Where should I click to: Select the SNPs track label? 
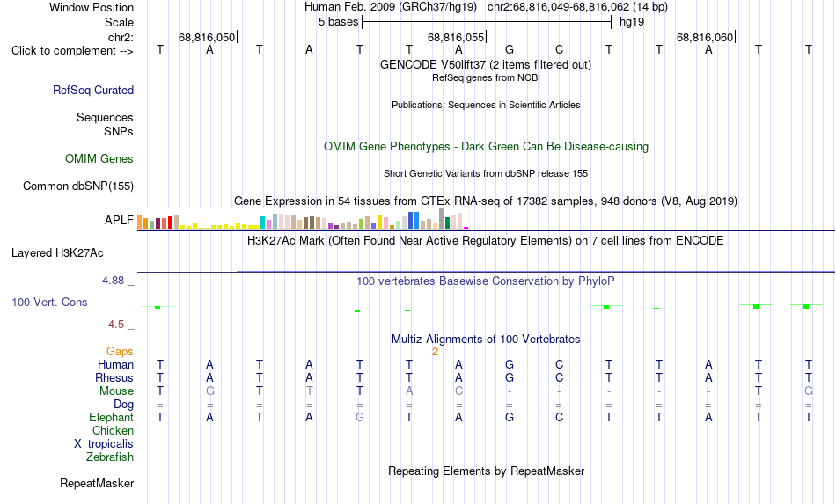[119, 132]
